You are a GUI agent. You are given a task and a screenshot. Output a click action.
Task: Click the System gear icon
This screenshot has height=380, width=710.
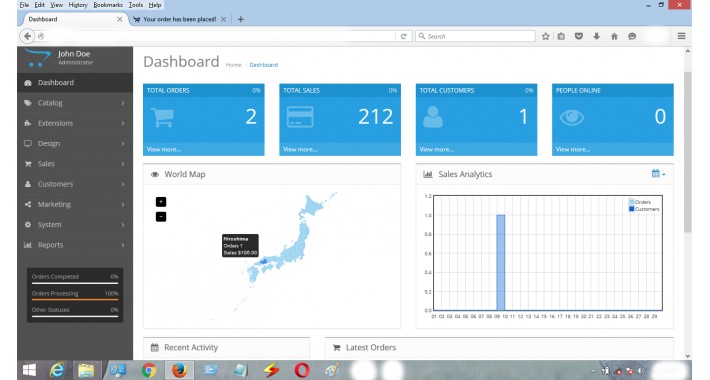28,225
